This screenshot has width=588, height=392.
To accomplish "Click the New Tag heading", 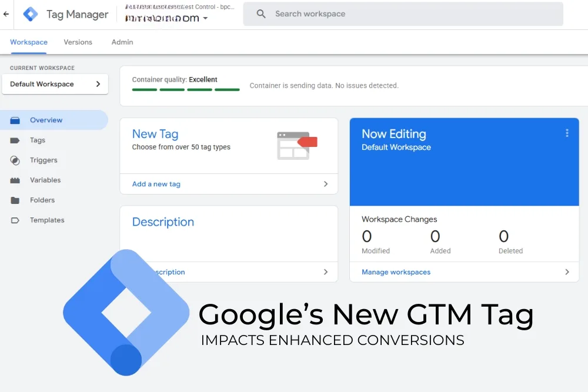I will [x=155, y=134].
